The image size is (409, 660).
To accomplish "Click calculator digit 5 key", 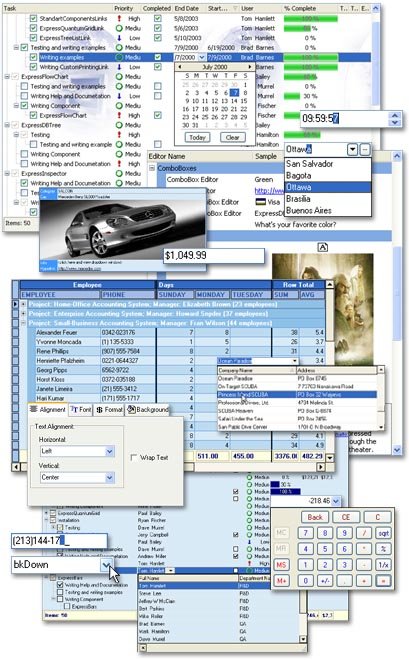I will (325, 549).
